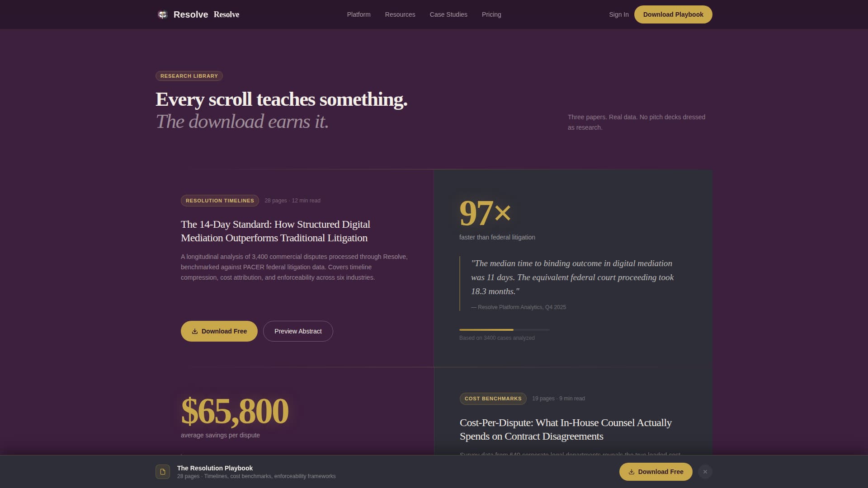Open the Platform menu
The image size is (868, 488).
click(x=359, y=14)
